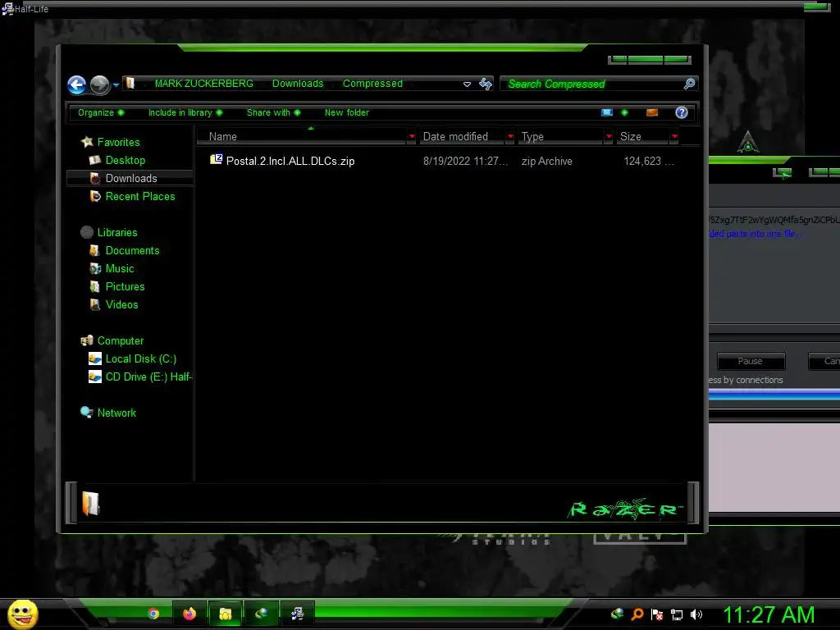Click the zip Archive type cell
The height and width of the screenshot is (630, 840).
pos(546,162)
